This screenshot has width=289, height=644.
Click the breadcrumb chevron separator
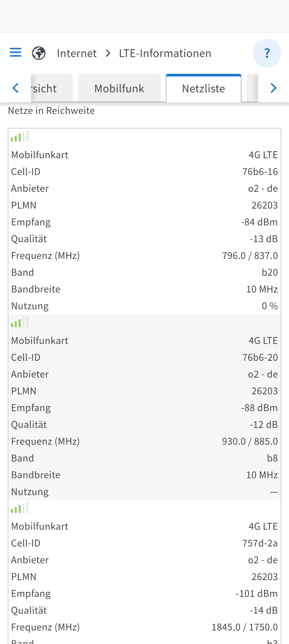(x=108, y=53)
